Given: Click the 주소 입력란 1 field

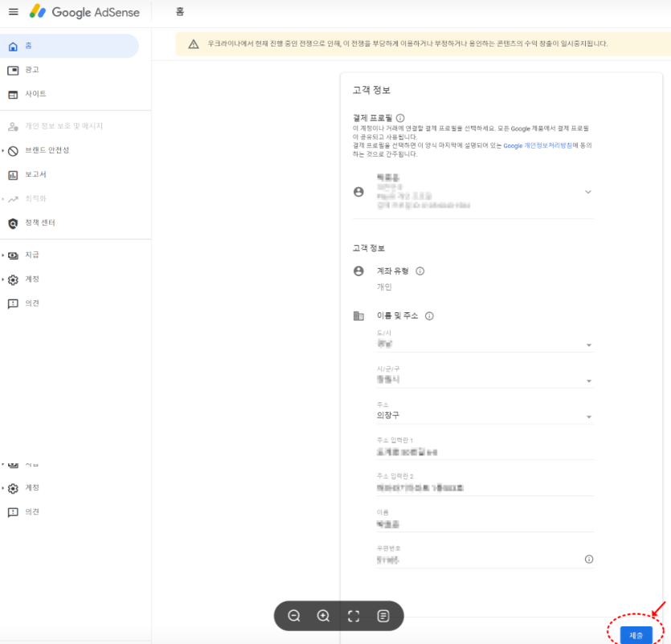Looking at the screenshot, I should pos(485,449).
